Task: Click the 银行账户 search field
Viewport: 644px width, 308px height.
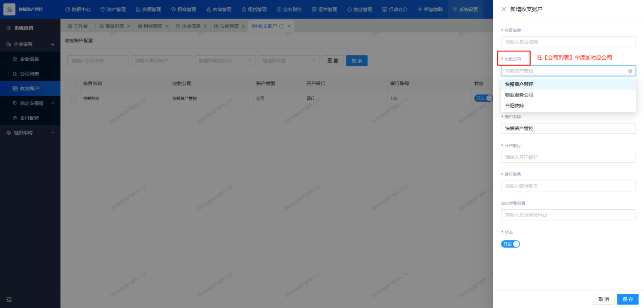Action: [161, 61]
